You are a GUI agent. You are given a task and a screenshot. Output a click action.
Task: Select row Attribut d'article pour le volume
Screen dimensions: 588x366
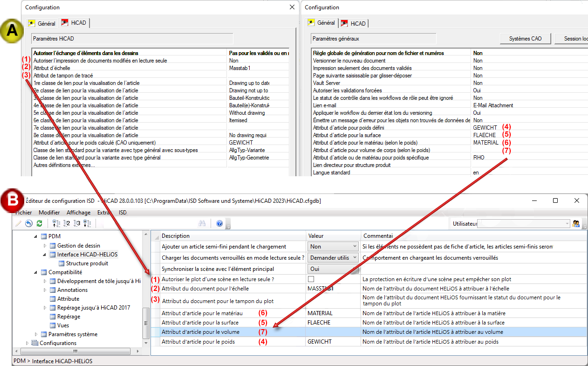point(369,332)
